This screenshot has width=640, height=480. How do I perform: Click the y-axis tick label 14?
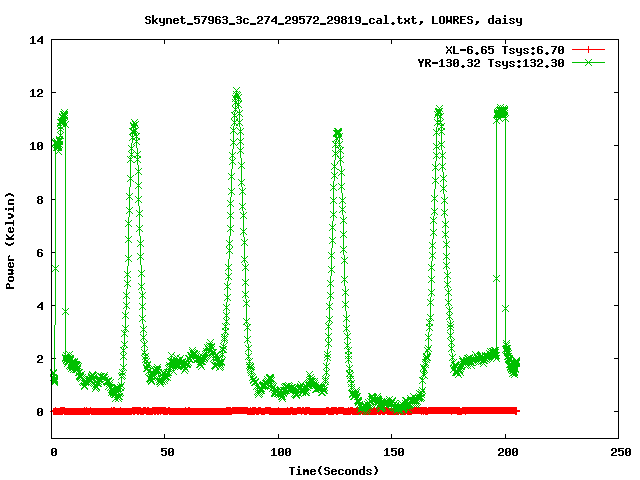coord(36,40)
